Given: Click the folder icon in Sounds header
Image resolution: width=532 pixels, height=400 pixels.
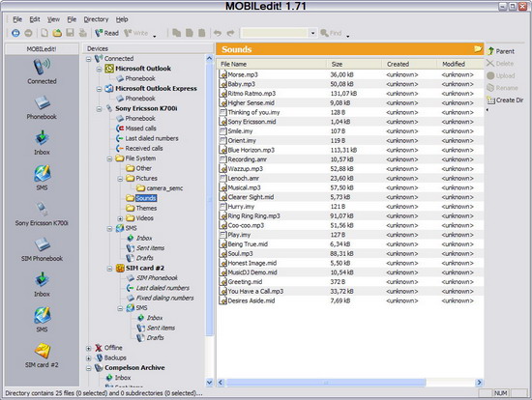Looking at the screenshot, I should tap(478, 49).
